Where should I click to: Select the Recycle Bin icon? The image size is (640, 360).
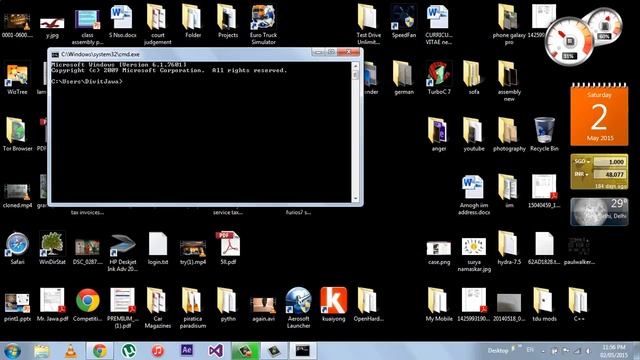544,135
